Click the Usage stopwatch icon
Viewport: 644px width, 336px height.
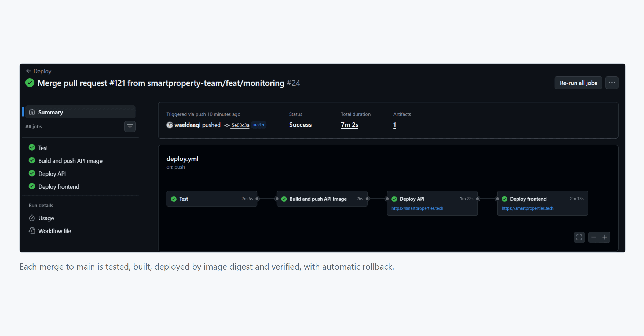click(32, 218)
